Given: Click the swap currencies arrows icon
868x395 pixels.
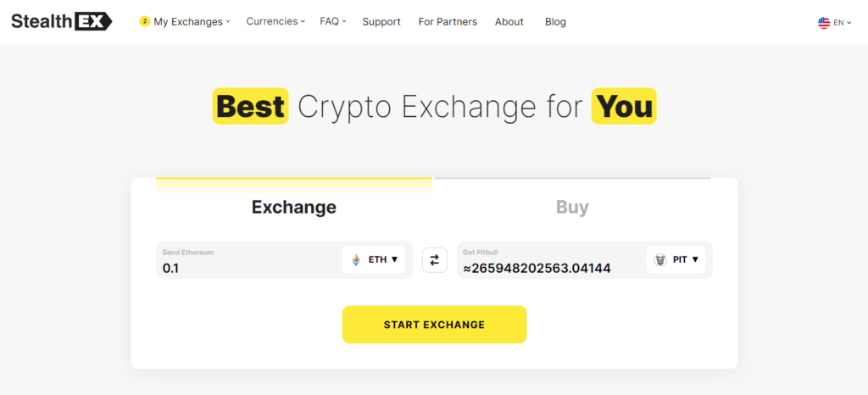Looking at the screenshot, I should (435, 260).
